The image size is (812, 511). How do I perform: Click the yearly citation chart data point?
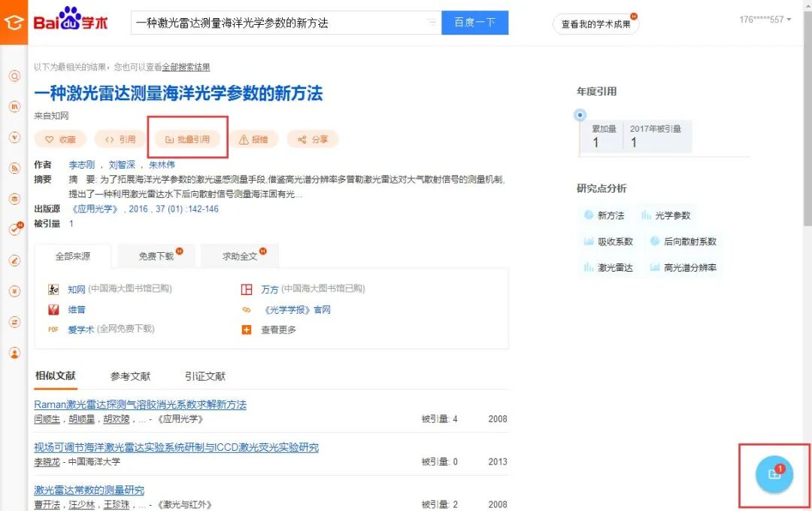(580, 115)
